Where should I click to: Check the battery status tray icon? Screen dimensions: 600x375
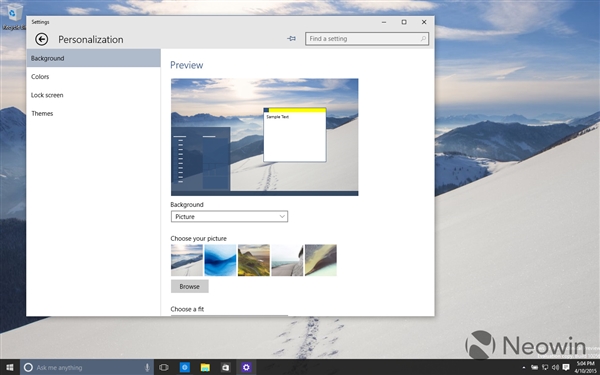[x=534, y=368]
